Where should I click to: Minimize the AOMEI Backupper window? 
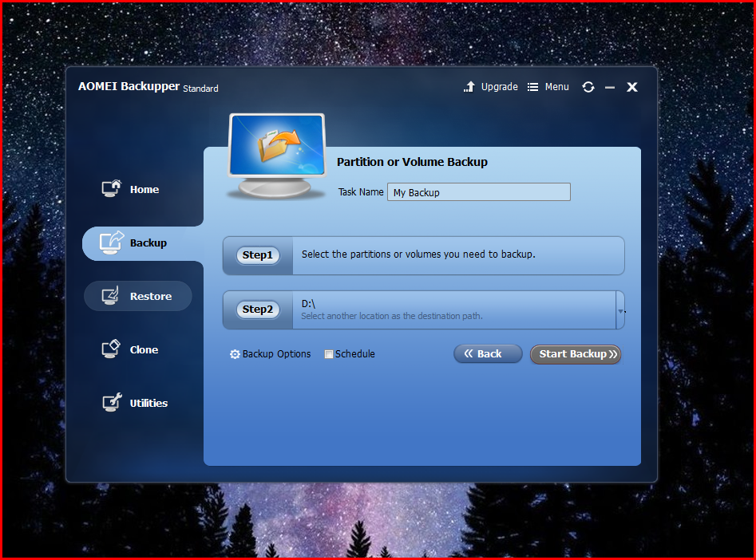[x=610, y=87]
